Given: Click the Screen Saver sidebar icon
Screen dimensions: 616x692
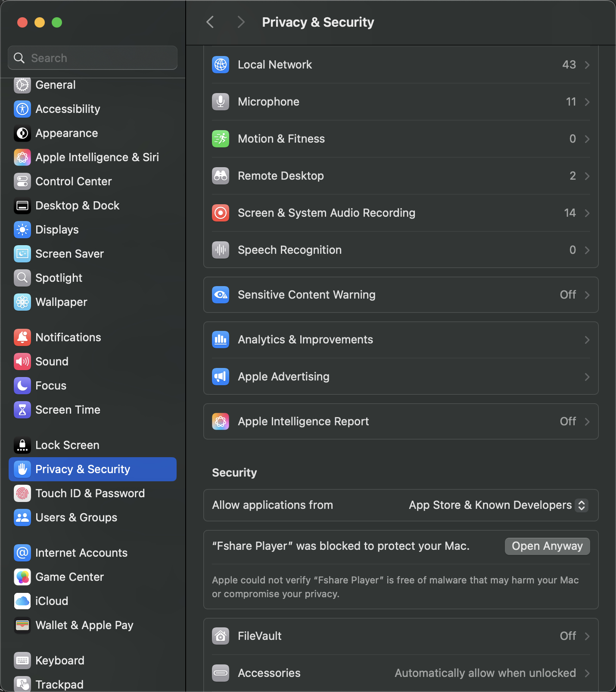Looking at the screenshot, I should (x=22, y=254).
